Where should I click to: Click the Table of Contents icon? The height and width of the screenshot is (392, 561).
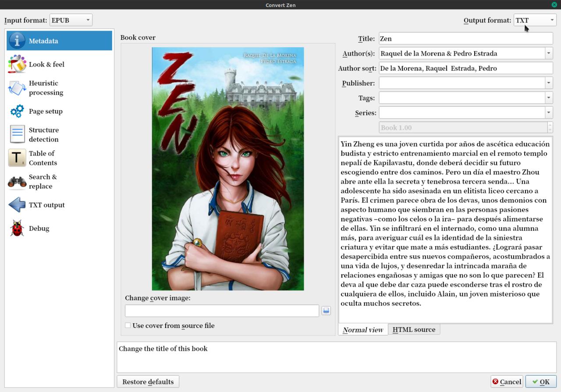coord(17,158)
